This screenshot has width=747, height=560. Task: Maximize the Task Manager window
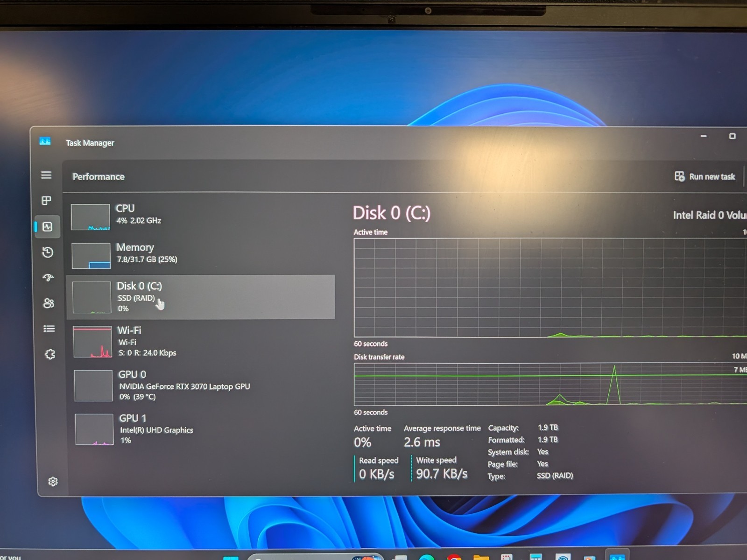click(733, 136)
